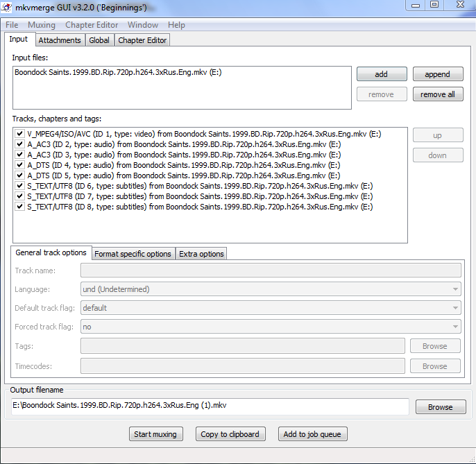
Task: Toggle the A_AC3 ID 3 audio track checkbox
Action: coord(19,154)
